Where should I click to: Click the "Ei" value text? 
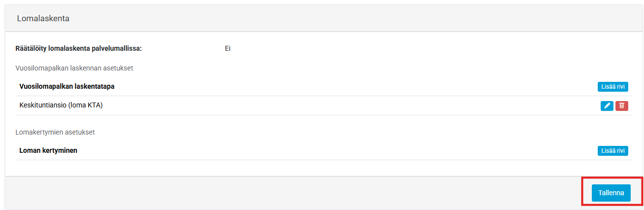coord(227,49)
